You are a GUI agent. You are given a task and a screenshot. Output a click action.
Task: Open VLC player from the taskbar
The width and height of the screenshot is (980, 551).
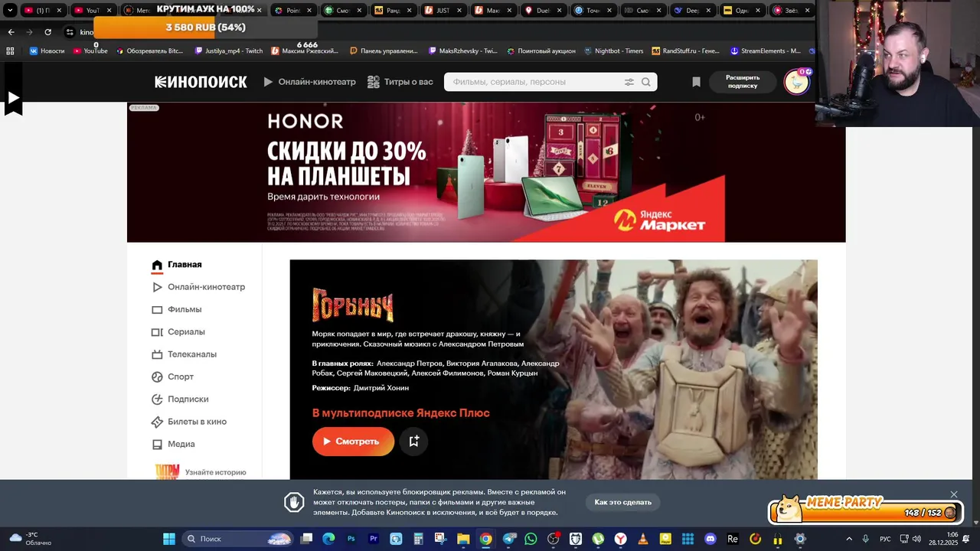coord(642,539)
